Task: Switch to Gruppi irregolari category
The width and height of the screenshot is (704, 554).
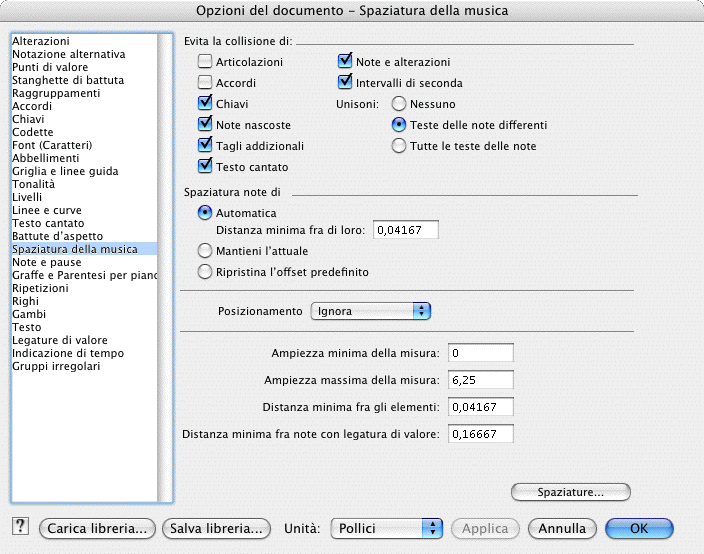Action: pos(56,366)
